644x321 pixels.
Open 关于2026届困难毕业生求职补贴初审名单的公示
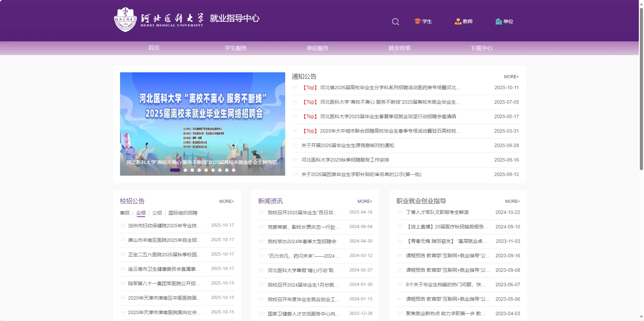361,174
